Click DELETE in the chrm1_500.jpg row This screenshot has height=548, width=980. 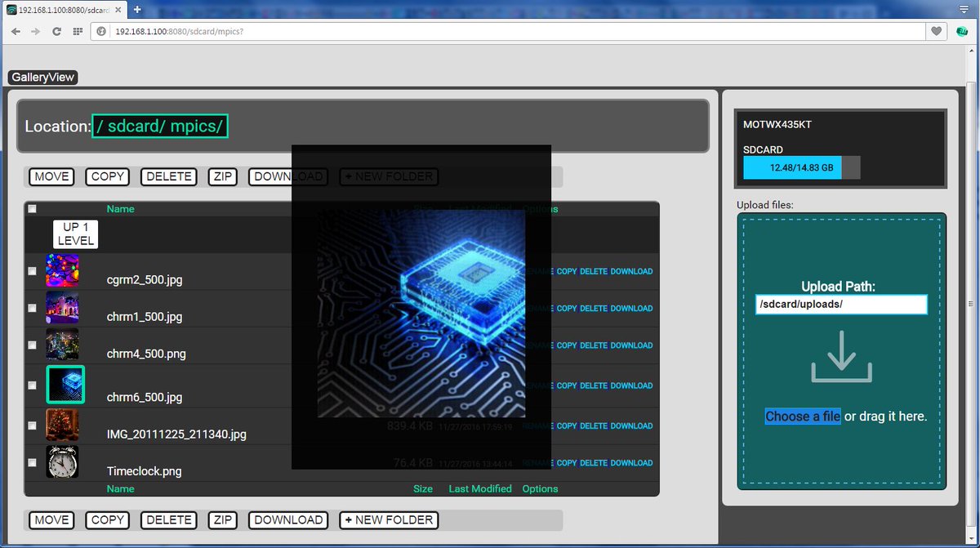tap(594, 308)
